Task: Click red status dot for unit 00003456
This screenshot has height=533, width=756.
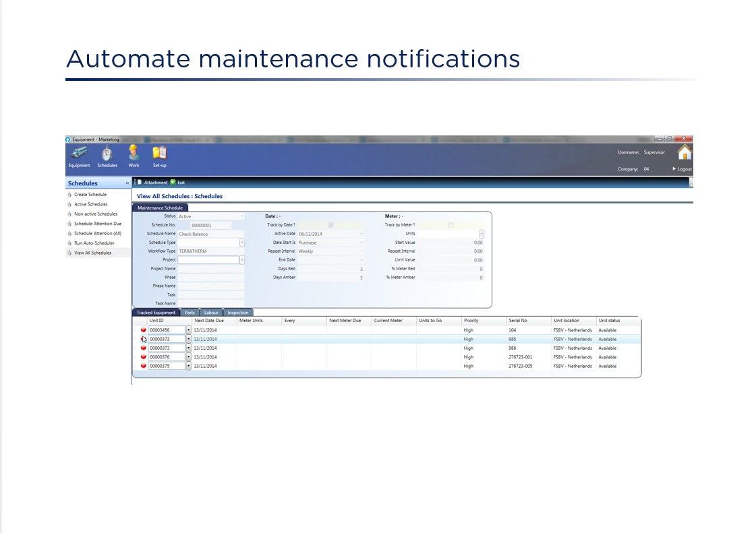Action: [143, 330]
